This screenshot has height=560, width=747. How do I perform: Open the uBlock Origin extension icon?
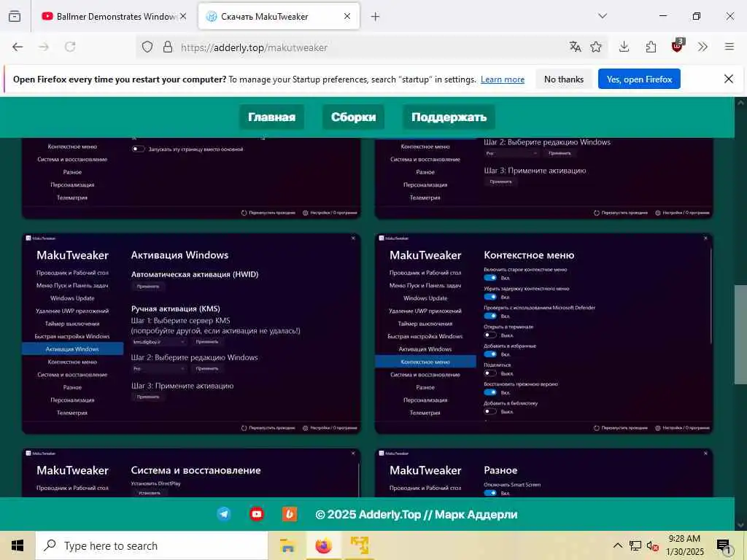[677, 46]
